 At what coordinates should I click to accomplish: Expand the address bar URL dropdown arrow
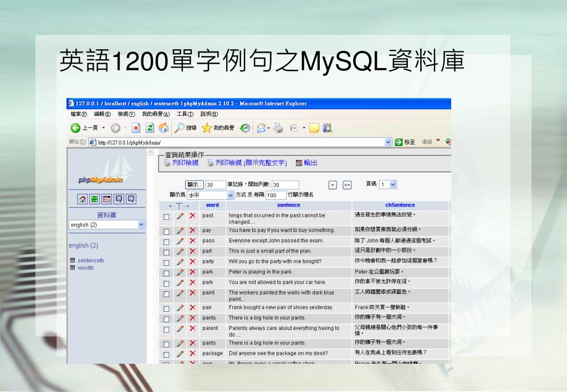point(388,142)
